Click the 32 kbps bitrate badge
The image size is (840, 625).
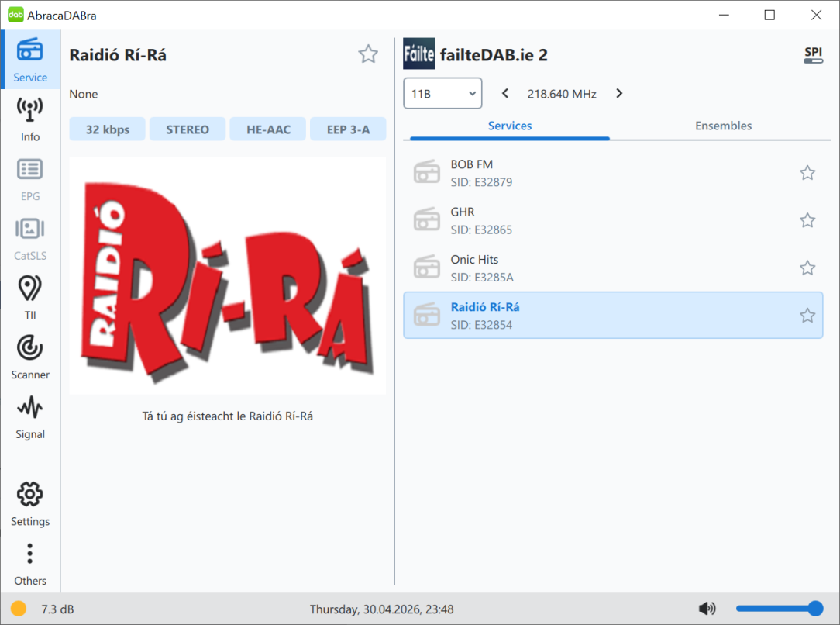click(107, 129)
